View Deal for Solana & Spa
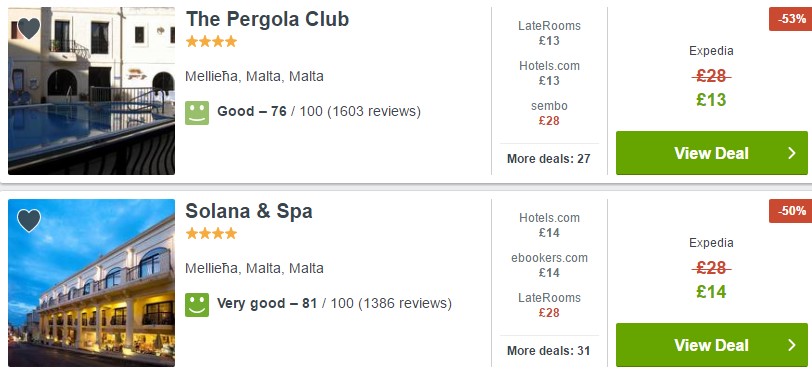 pos(712,345)
